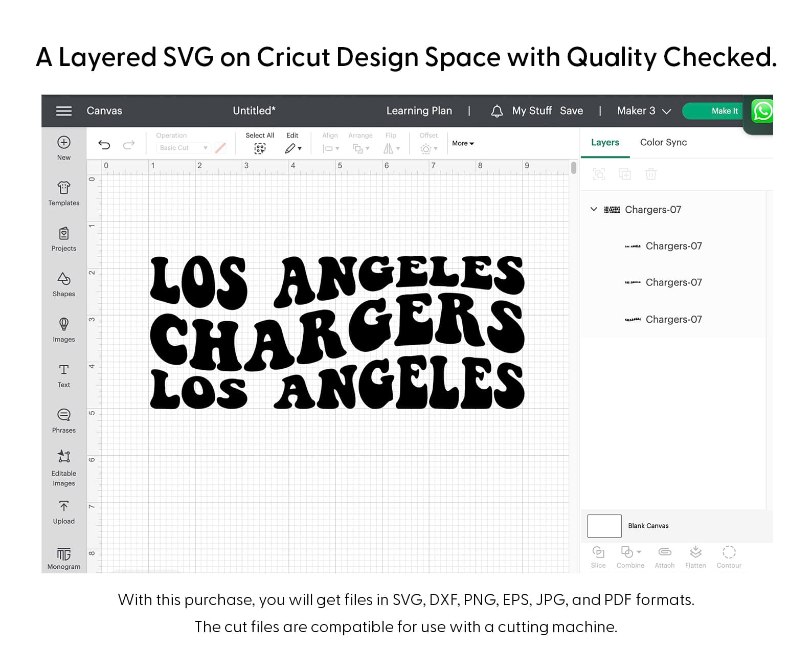
Task: Expand the More toolbar menu
Action: (x=463, y=144)
